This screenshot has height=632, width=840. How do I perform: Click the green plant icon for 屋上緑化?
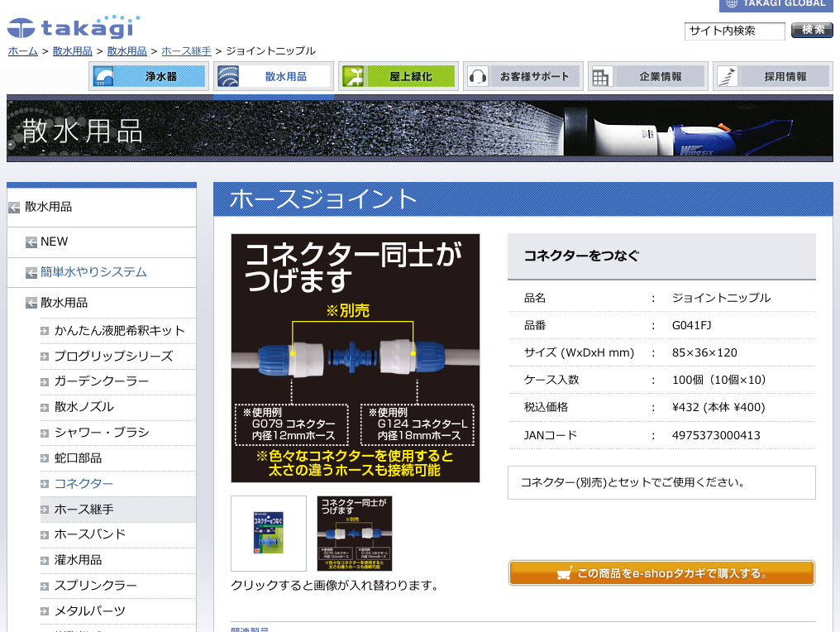(353, 77)
